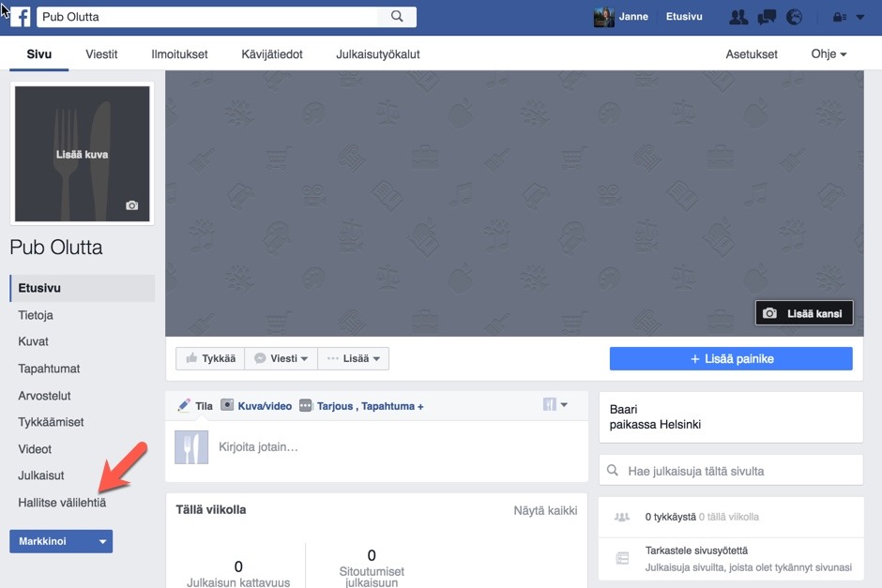
Task: Select Tila status composer option
Action: 195,405
